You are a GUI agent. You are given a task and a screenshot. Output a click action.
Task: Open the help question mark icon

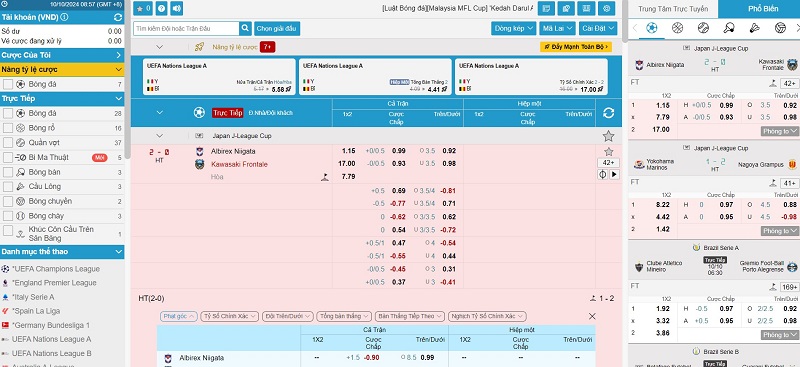pyautogui.click(x=161, y=9)
